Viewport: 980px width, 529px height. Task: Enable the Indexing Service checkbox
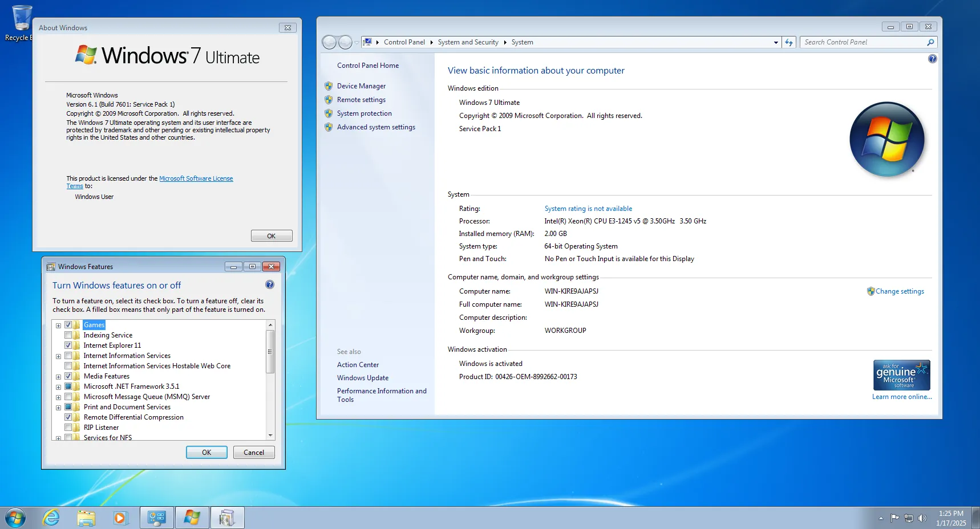(68, 335)
